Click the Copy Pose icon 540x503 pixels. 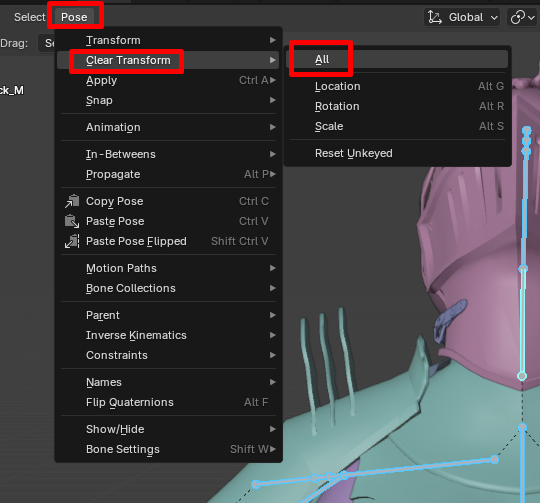click(x=72, y=201)
